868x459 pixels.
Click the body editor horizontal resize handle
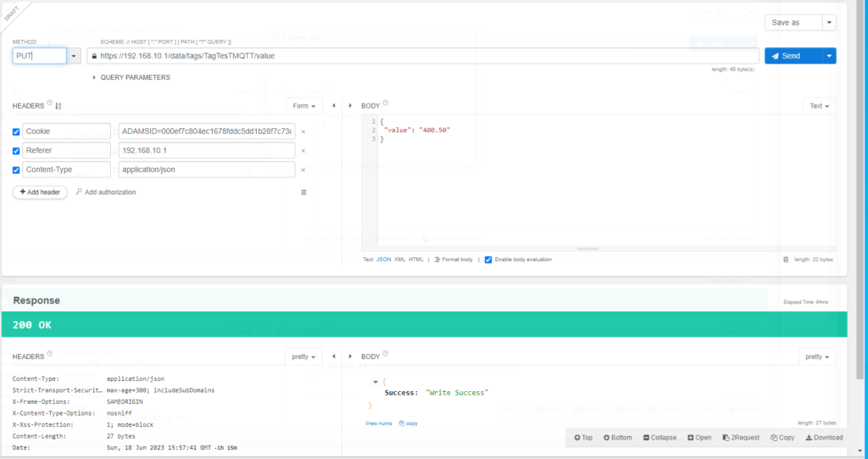pyautogui.click(x=587, y=249)
